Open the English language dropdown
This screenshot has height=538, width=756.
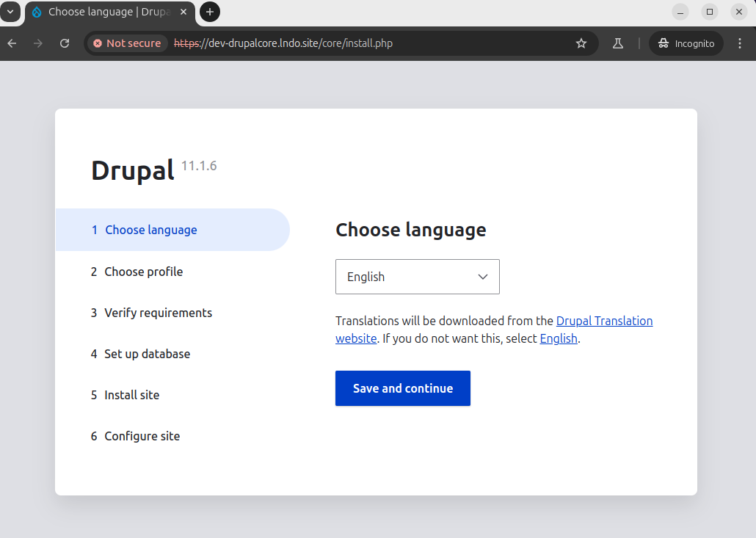418,277
